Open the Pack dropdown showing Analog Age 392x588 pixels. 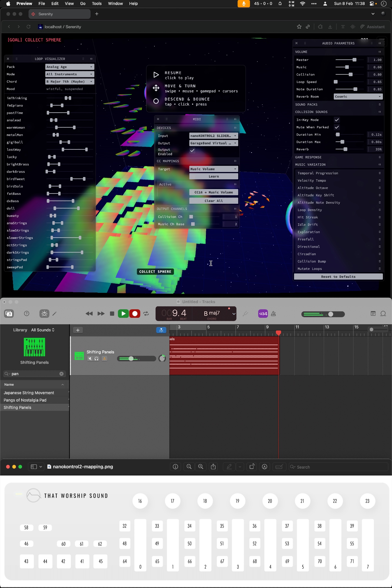coord(70,67)
